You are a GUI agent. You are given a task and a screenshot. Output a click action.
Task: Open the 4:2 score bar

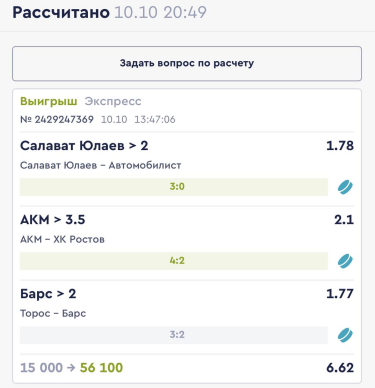[174, 261]
